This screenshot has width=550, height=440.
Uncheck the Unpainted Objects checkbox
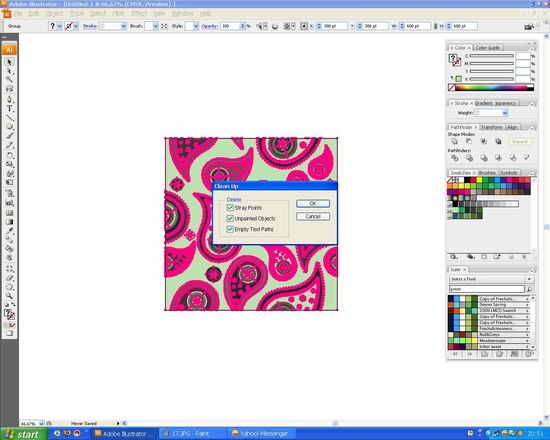tap(230, 218)
